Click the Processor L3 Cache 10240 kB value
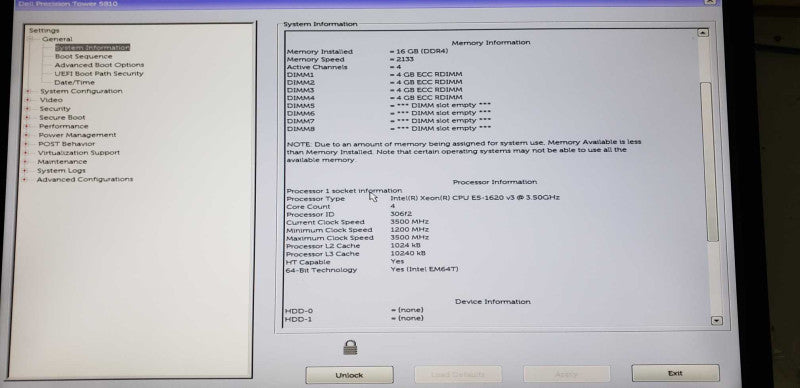 [408, 254]
